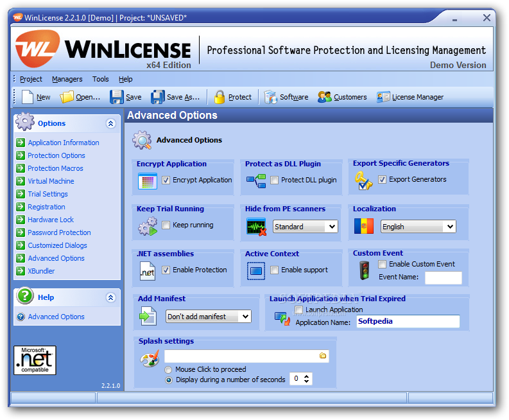Click the Custom Event traffic light icon
This screenshot has width=509, height=420.
pyautogui.click(x=365, y=270)
